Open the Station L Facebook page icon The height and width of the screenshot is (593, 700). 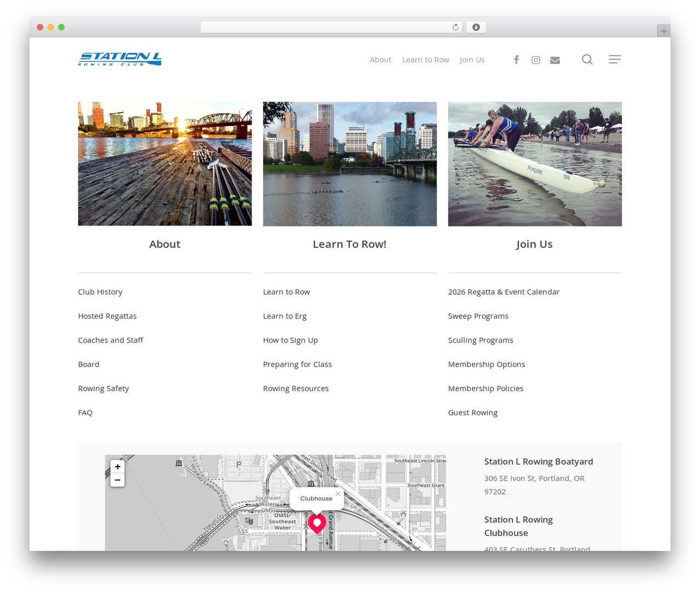click(516, 60)
